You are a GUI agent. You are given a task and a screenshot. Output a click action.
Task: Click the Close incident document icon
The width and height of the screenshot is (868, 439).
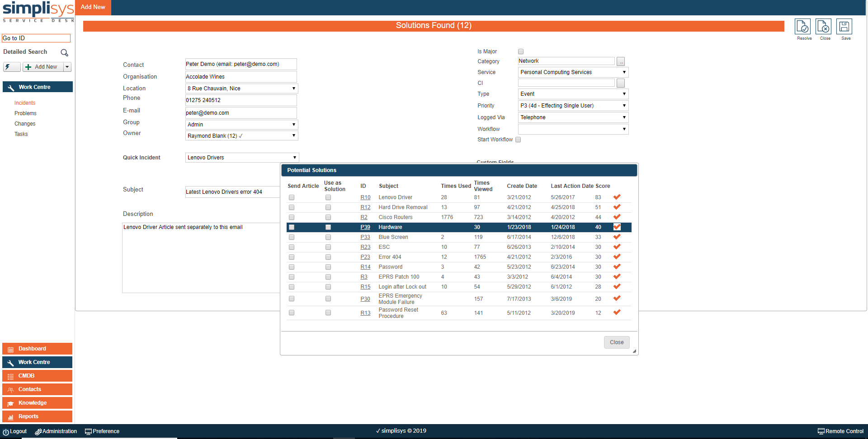click(823, 27)
